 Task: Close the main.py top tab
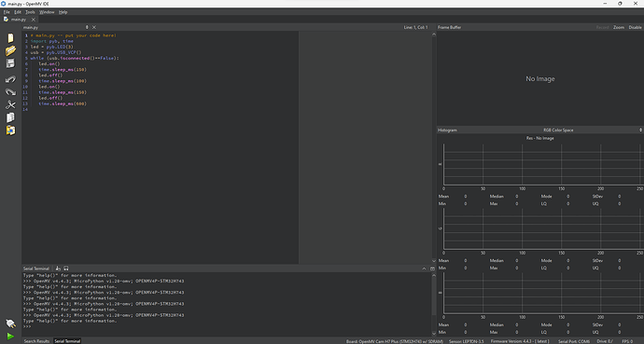pos(34,20)
